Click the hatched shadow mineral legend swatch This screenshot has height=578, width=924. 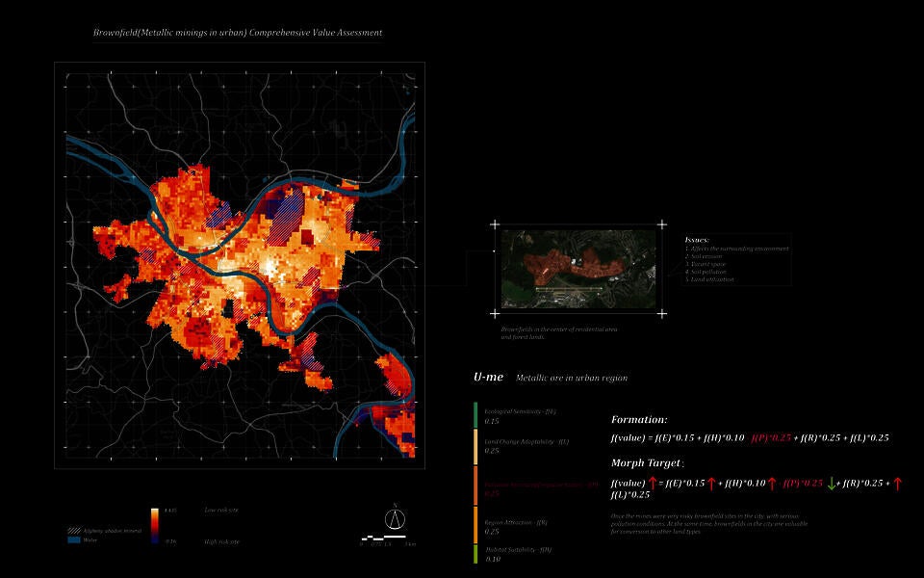pos(74,531)
